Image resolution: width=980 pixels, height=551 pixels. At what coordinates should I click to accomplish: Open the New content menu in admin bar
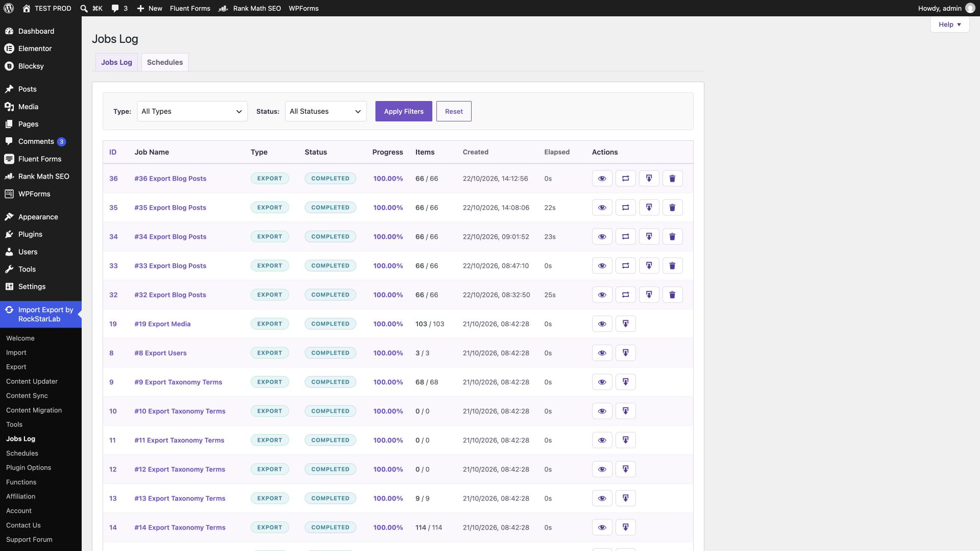pos(150,8)
